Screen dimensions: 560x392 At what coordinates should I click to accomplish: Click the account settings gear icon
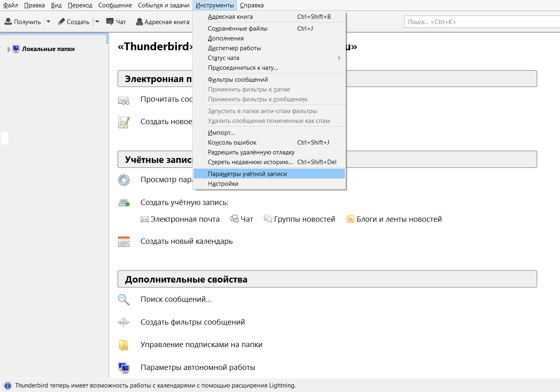(x=124, y=180)
